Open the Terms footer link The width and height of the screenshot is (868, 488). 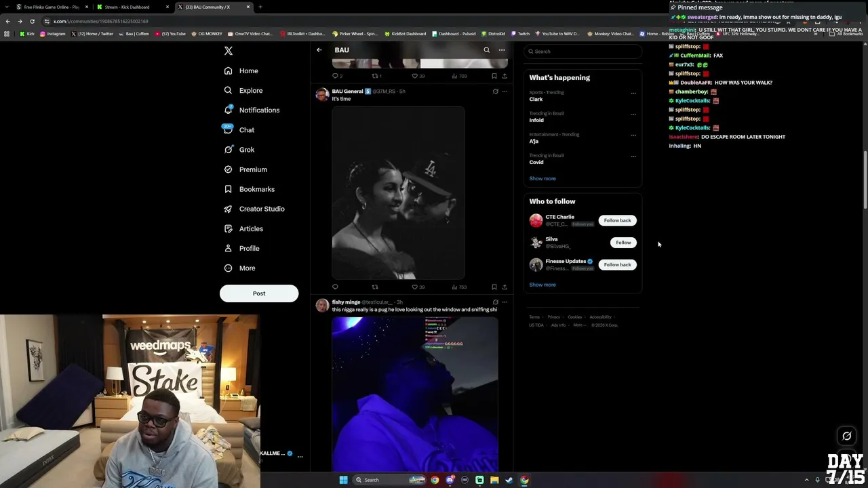[x=534, y=317]
